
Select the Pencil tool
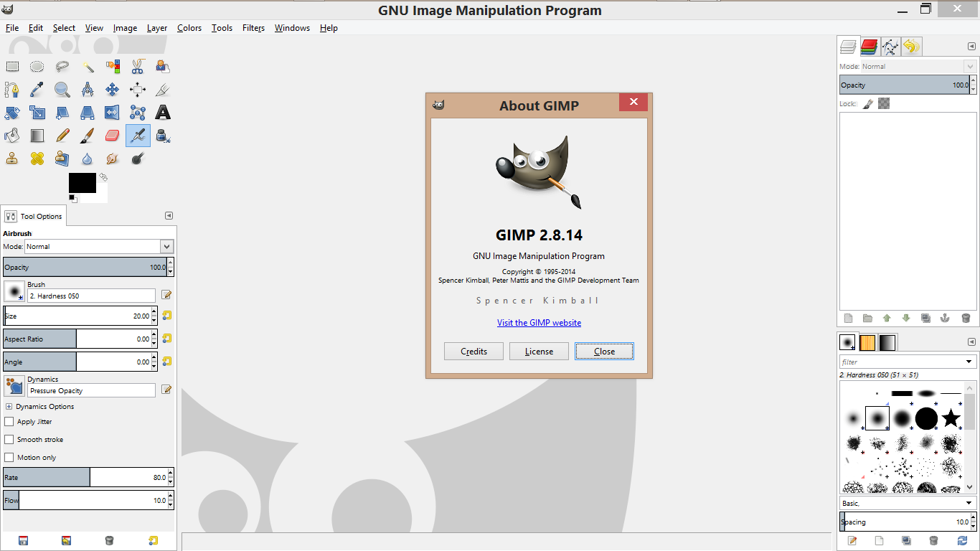(x=62, y=136)
